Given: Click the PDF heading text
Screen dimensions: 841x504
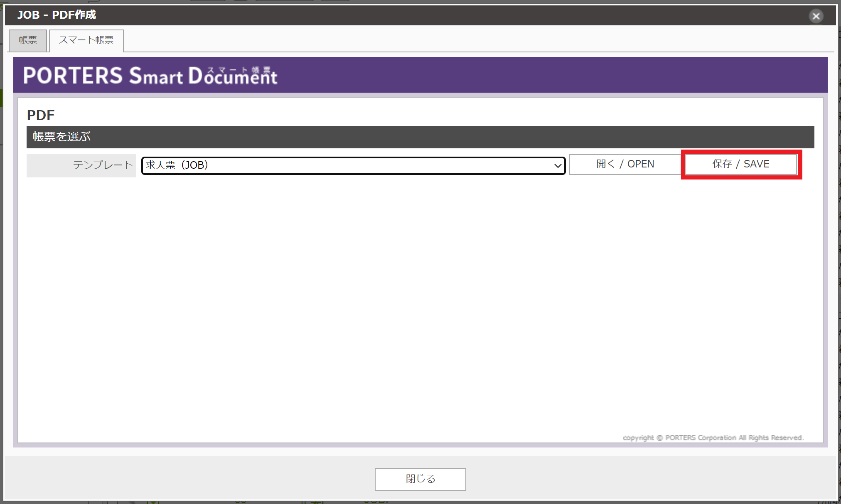Looking at the screenshot, I should [x=40, y=115].
